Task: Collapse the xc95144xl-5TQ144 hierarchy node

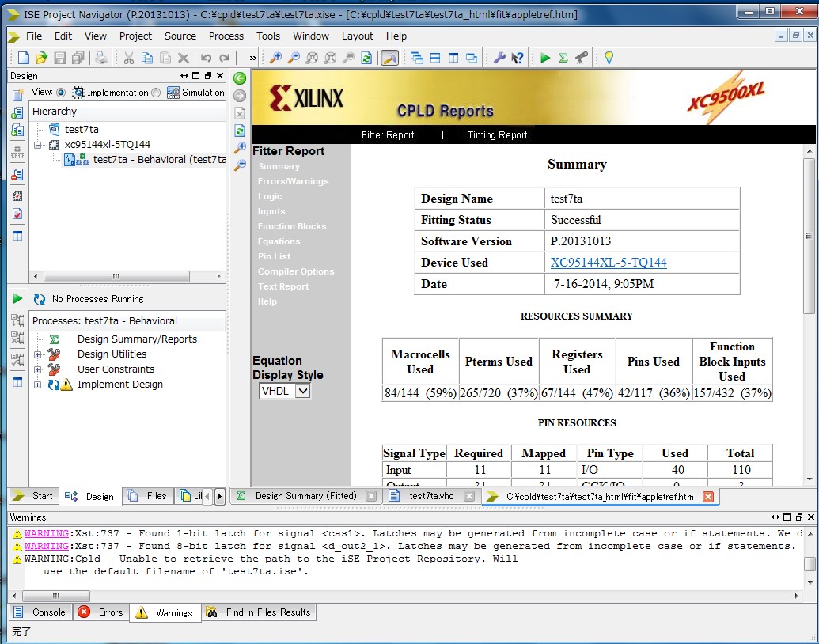Action: [37, 145]
